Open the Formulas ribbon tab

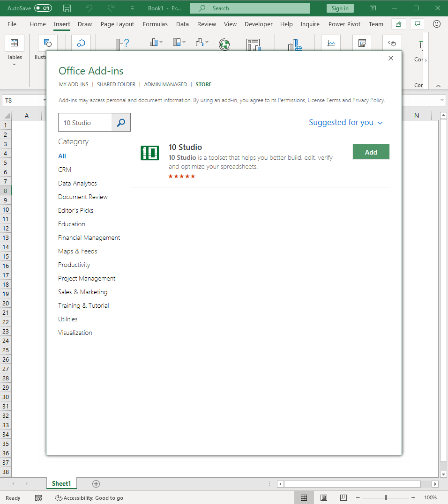point(155,24)
